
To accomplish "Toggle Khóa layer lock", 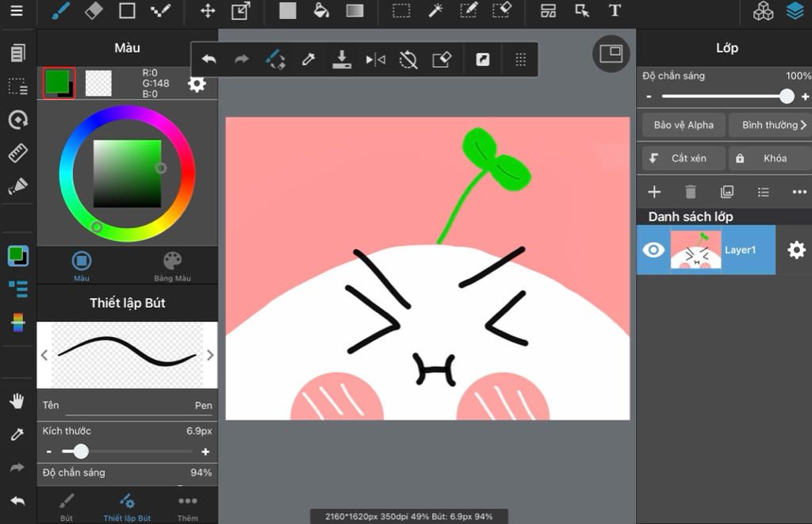I will point(770,159).
